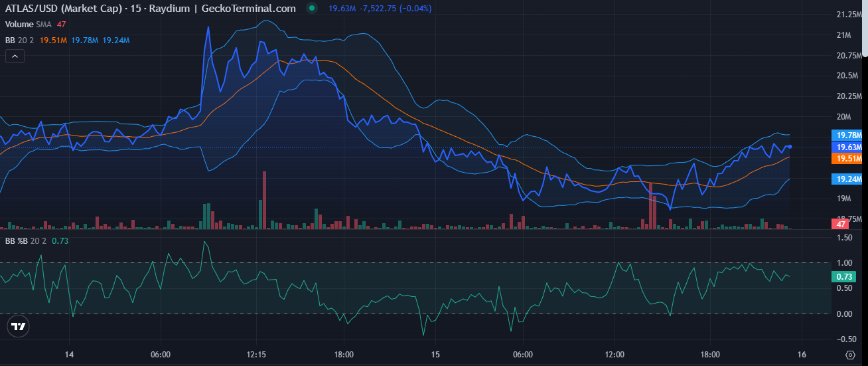Click the 0.00 level on the %B axis
This screenshot has height=366, width=868.
(843, 314)
